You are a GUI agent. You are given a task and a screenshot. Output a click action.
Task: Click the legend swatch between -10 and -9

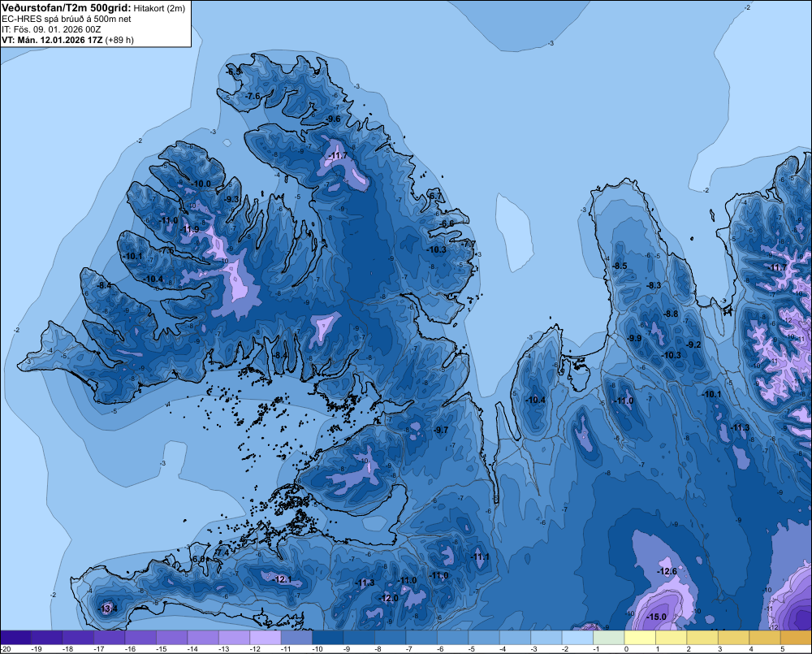click(x=328, y=638)
